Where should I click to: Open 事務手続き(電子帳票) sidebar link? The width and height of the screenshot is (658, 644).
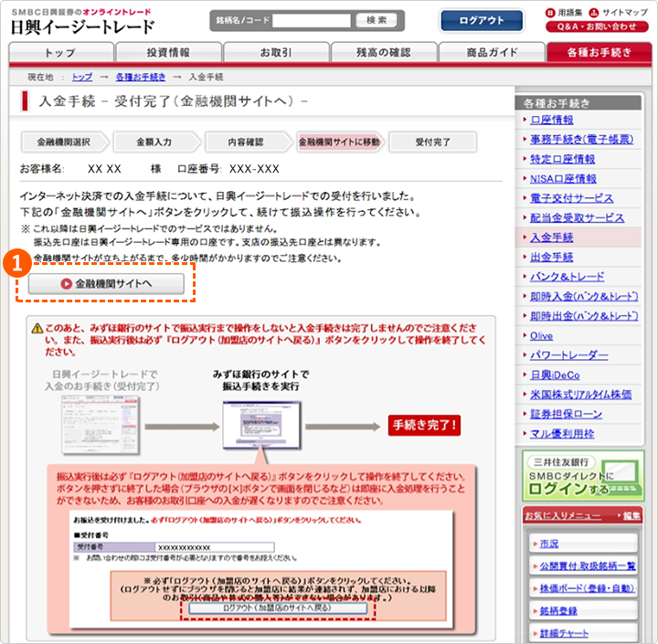pos(581,139)
